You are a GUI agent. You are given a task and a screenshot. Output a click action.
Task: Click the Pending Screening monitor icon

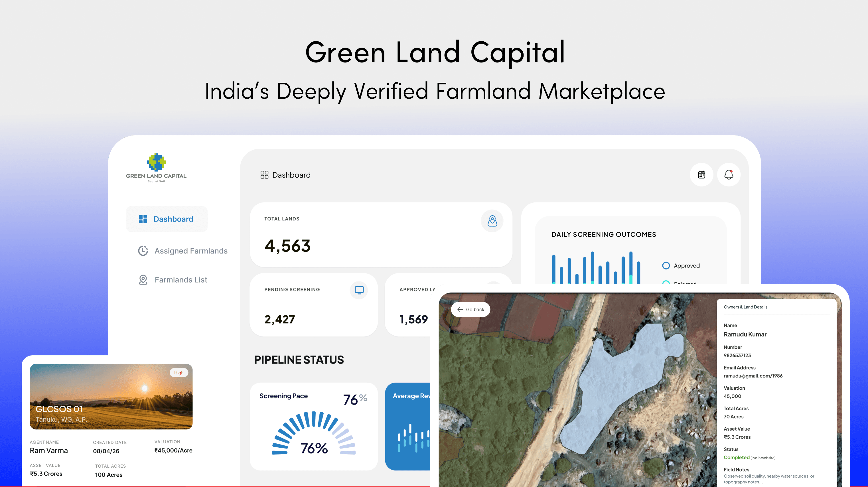click(359, 290)
